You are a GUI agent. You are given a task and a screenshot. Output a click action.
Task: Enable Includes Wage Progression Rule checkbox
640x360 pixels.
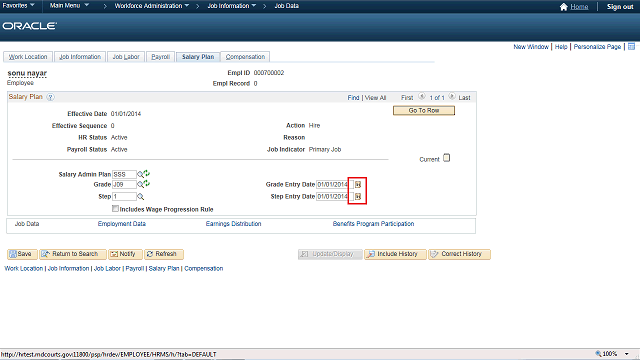pos(115,209)
